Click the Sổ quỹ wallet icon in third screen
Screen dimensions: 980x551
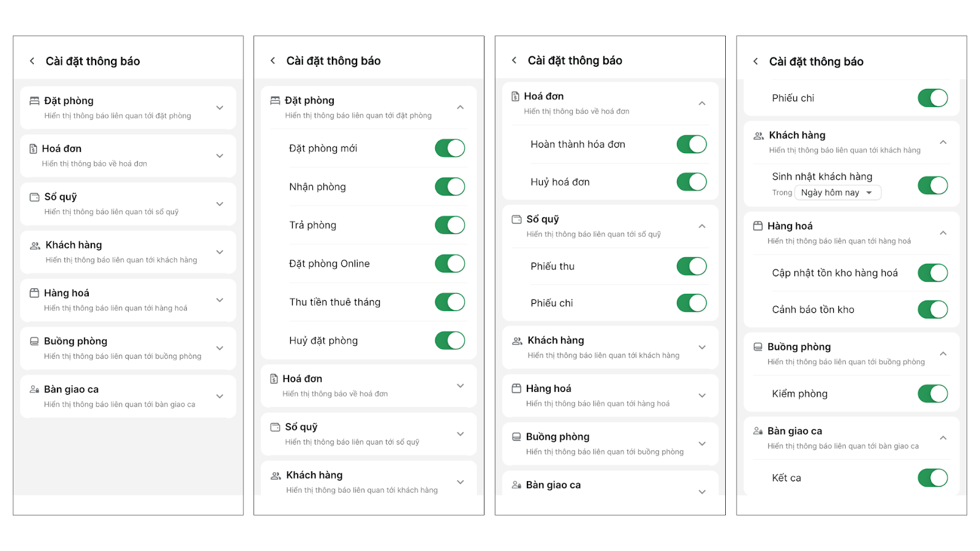point(517,219)
